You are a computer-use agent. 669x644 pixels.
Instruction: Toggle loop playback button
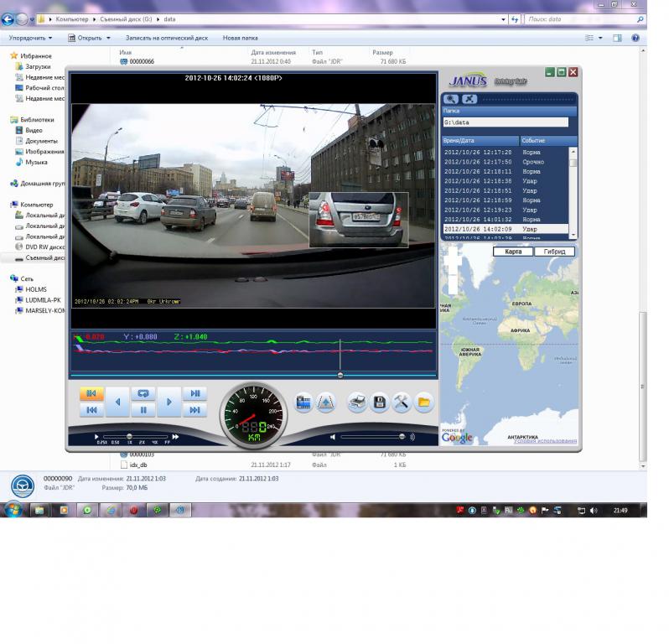coord(143,393)
